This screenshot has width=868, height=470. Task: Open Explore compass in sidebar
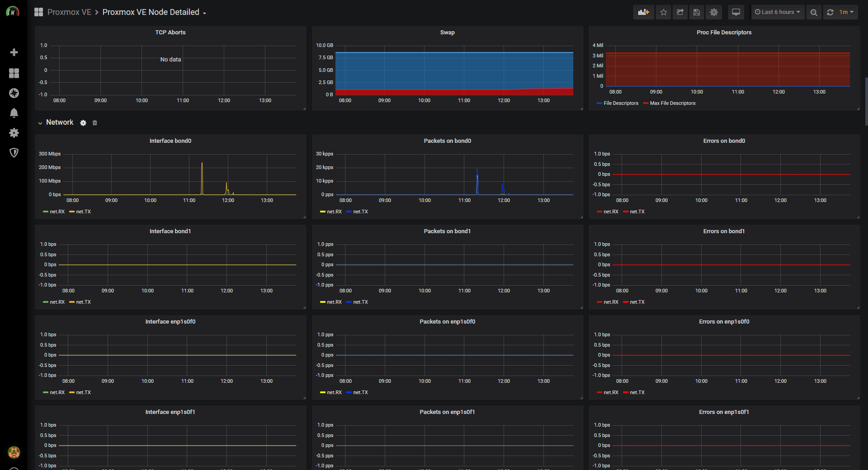[14, 93]
